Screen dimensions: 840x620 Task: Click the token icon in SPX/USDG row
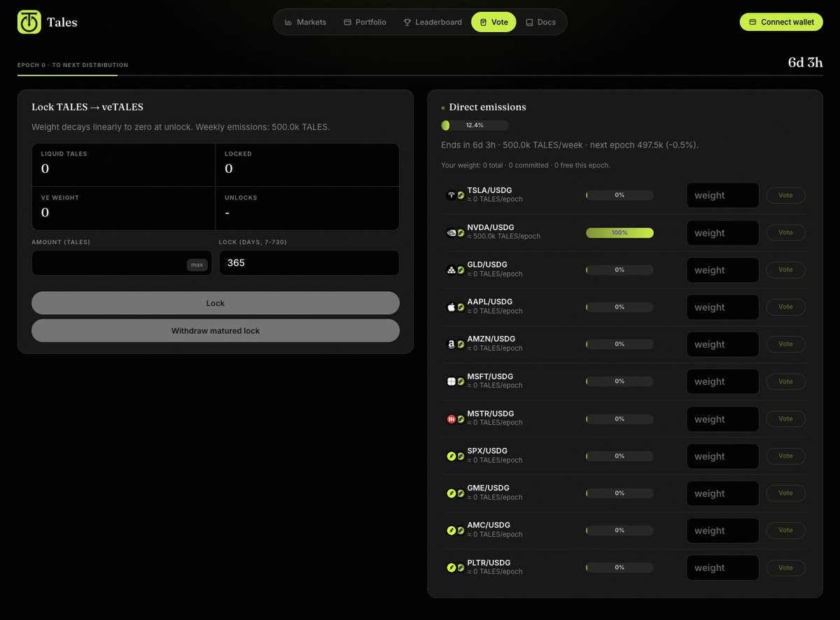tap(451, 456)
